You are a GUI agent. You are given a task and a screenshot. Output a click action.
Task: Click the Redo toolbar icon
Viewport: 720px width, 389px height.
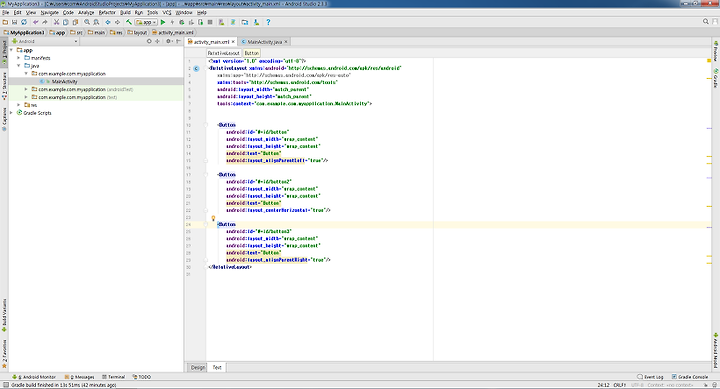point(45,22)
